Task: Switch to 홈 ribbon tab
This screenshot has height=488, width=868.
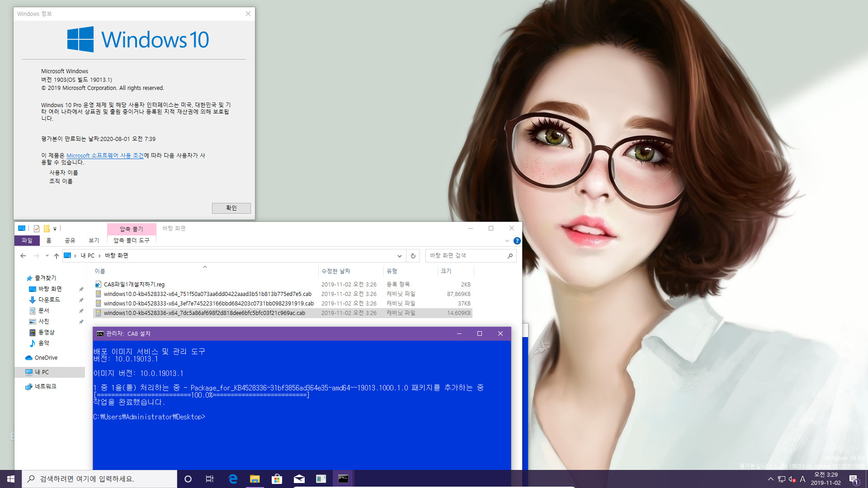Action: pos(49,240)
